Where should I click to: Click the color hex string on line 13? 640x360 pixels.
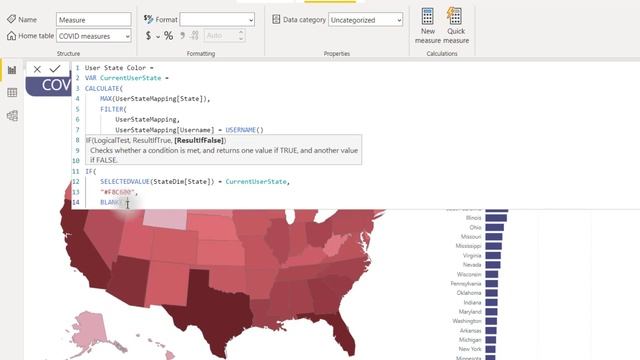117,192
